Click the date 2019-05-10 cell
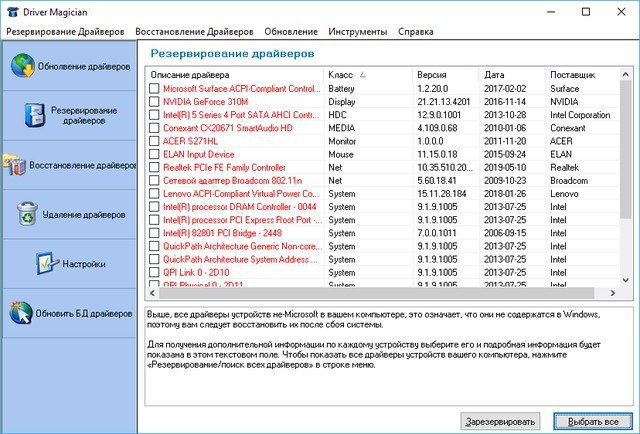The height and width of the screenshot is (434, 640). (x=505, y=167)
